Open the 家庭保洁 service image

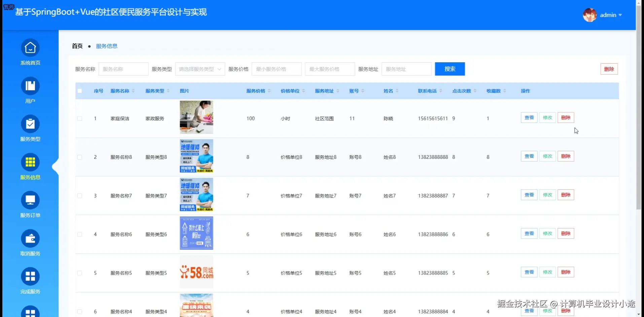(x=196, y=117)
